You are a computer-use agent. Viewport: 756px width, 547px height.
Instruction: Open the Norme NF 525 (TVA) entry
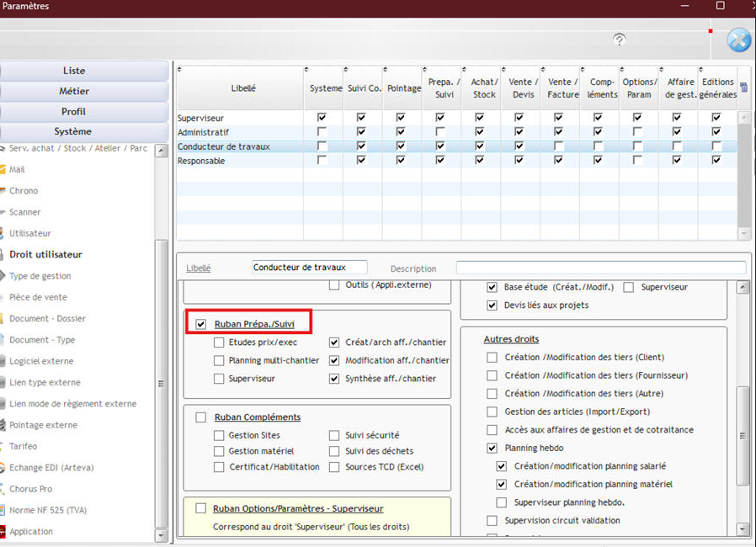pos(48,510)
